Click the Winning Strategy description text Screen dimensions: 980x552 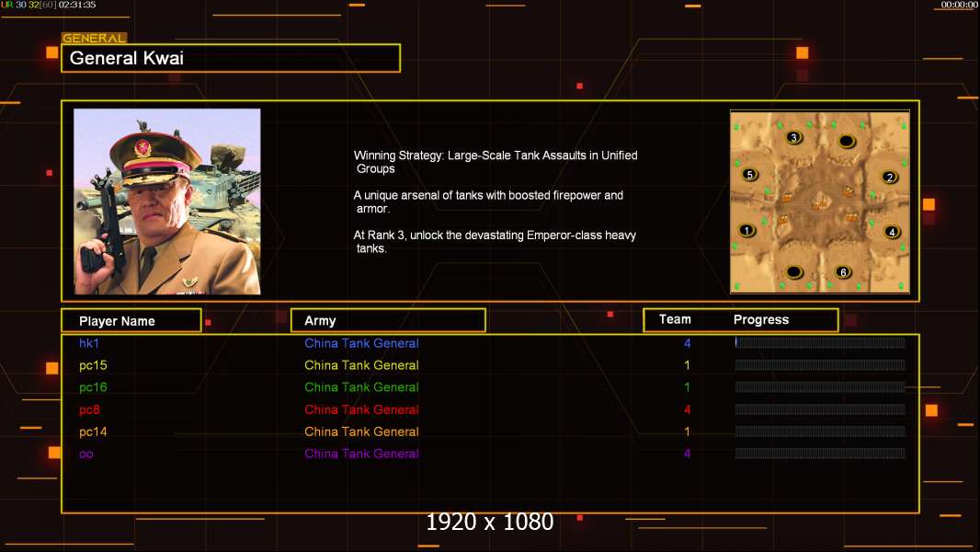point(496,162)
